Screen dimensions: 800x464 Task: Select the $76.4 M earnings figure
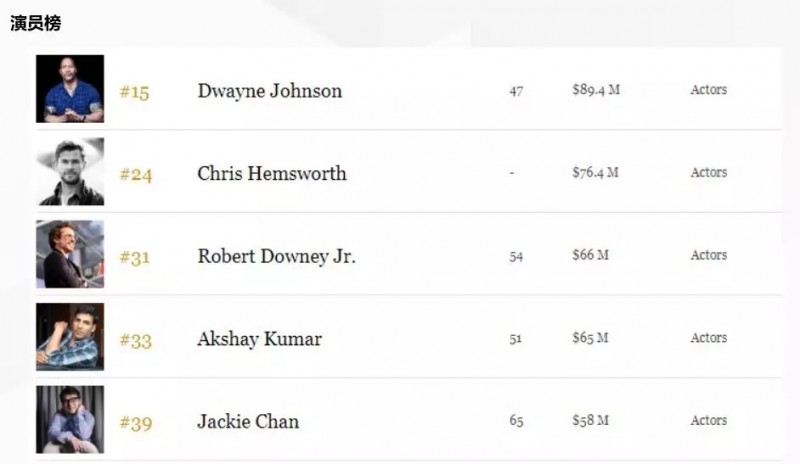pos(595,172)
